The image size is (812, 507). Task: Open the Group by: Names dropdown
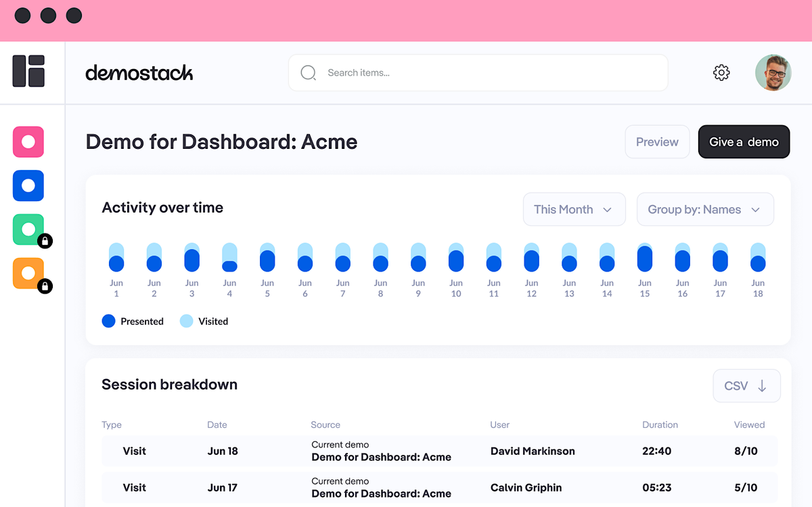tap(705, 209)
